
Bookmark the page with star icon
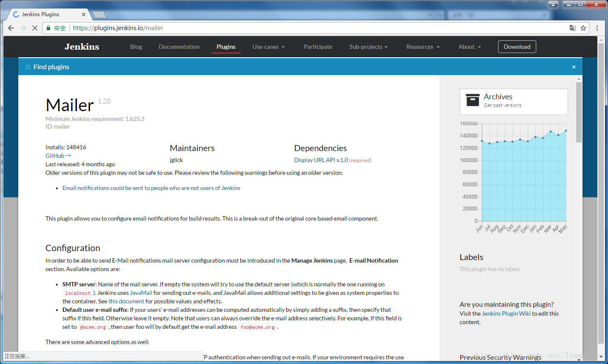pyautogui.click(x=583, y=28)
